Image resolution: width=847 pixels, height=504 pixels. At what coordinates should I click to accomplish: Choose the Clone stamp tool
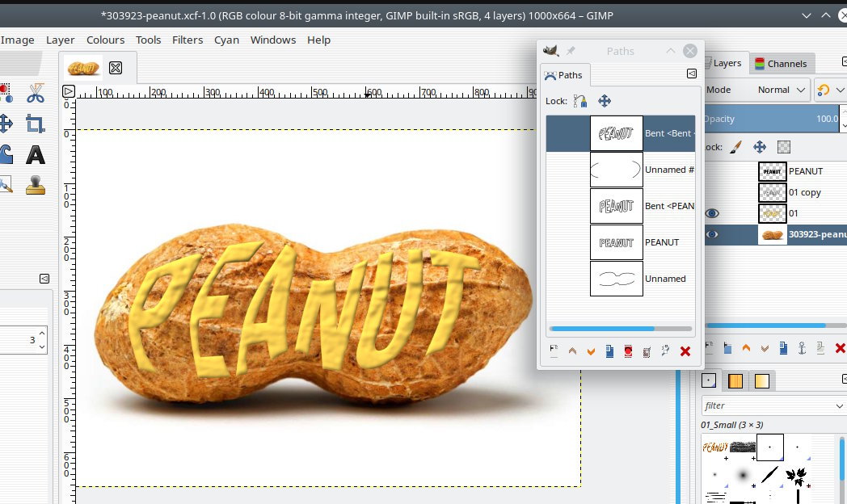coord(35,185)
